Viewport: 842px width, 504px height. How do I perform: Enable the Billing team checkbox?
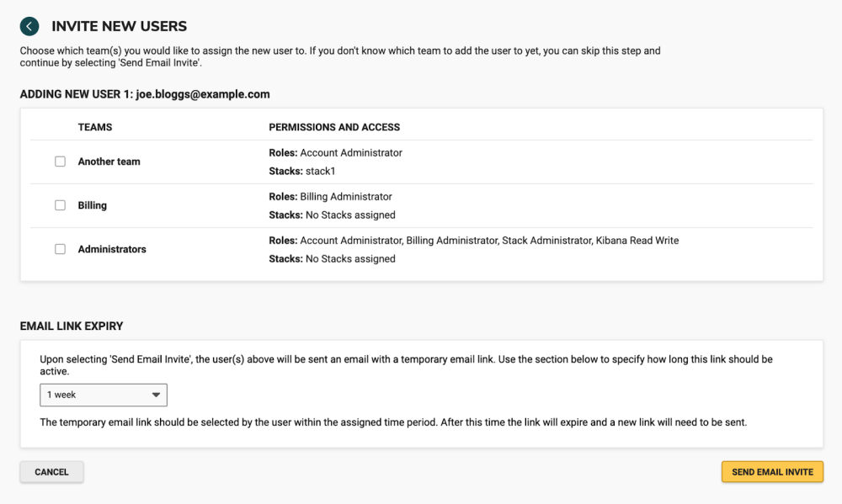60,205
